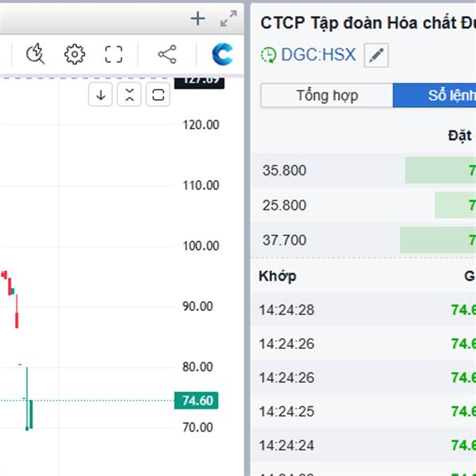Maximize the chart pane with the square button

point(158,95)
